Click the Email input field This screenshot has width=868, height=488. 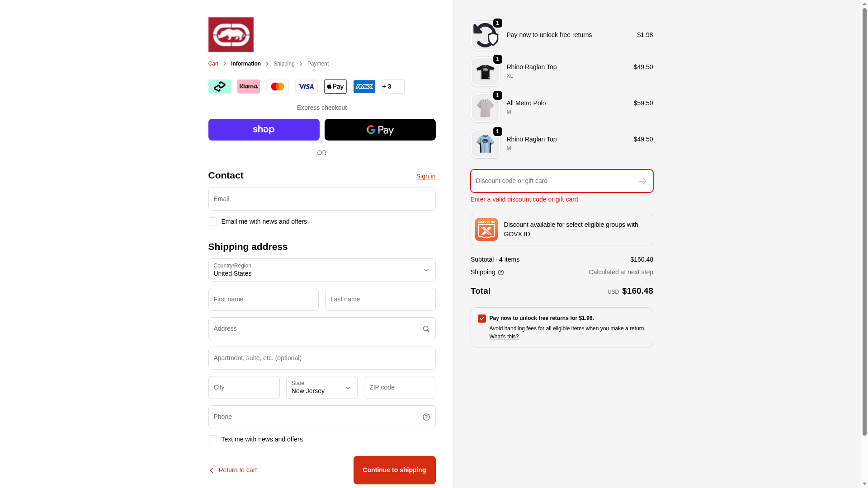[x=321, y=199]
